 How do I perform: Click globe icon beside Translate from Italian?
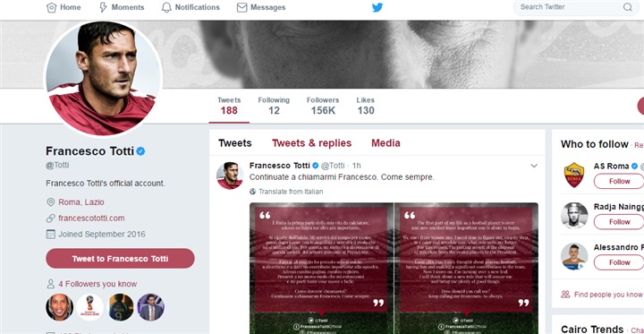252,192
